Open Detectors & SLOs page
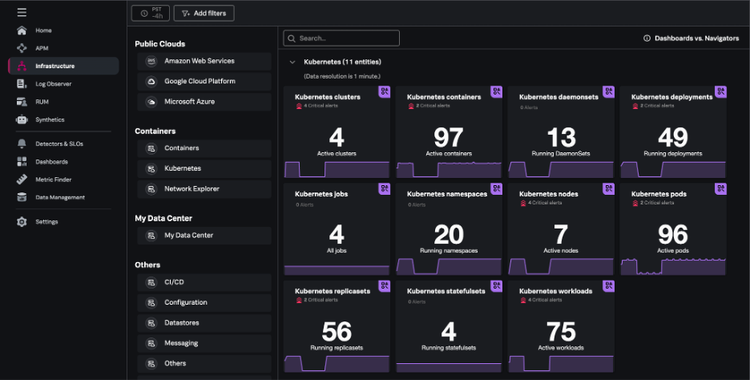 coord(59,144)
